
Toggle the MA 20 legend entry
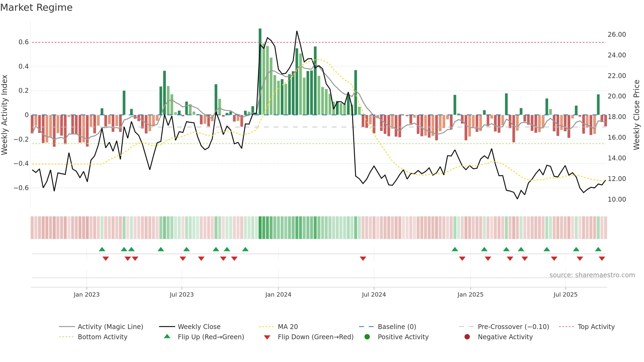coord(278,327)
